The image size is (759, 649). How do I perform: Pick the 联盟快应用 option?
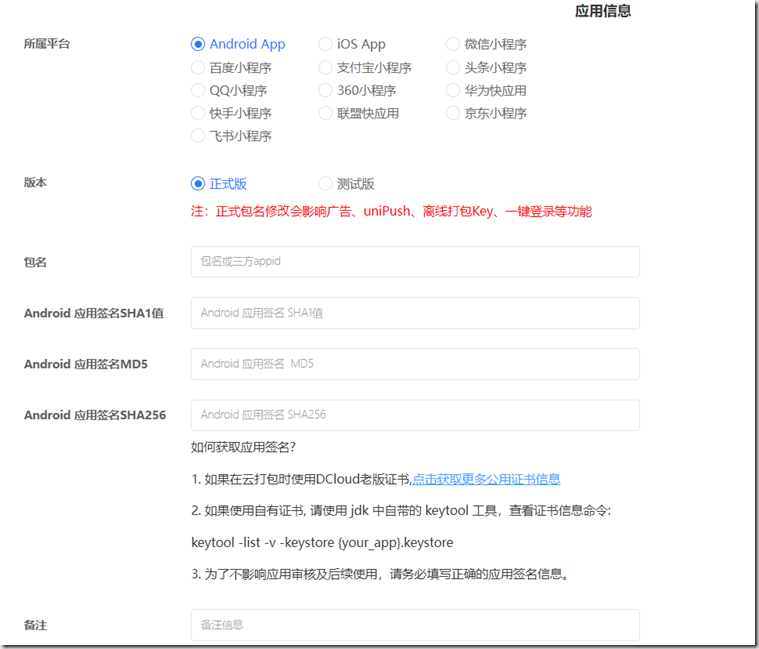326,113
